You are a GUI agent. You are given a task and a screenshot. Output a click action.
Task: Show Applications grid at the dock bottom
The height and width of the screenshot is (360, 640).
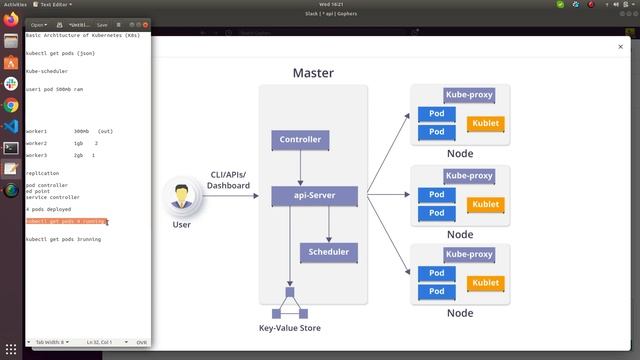[x=11, y=349]
